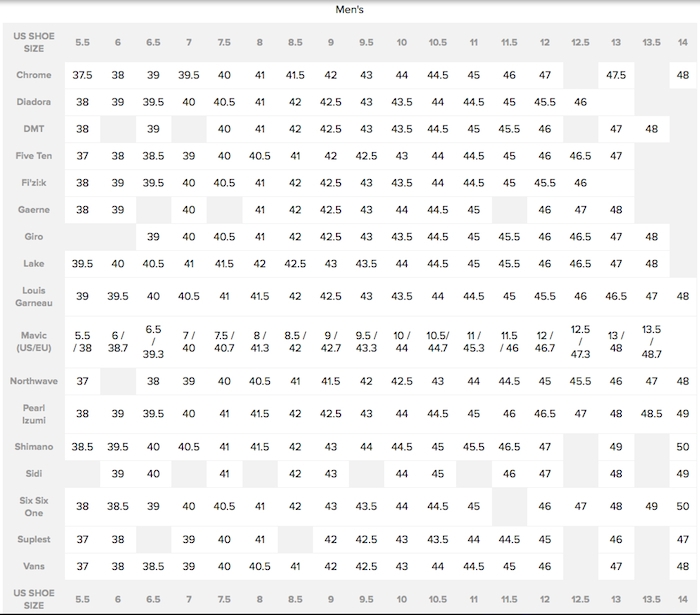Select the Pearl Izumi row label
Viewport: 700px width, 615px height.
pos(34,413)
